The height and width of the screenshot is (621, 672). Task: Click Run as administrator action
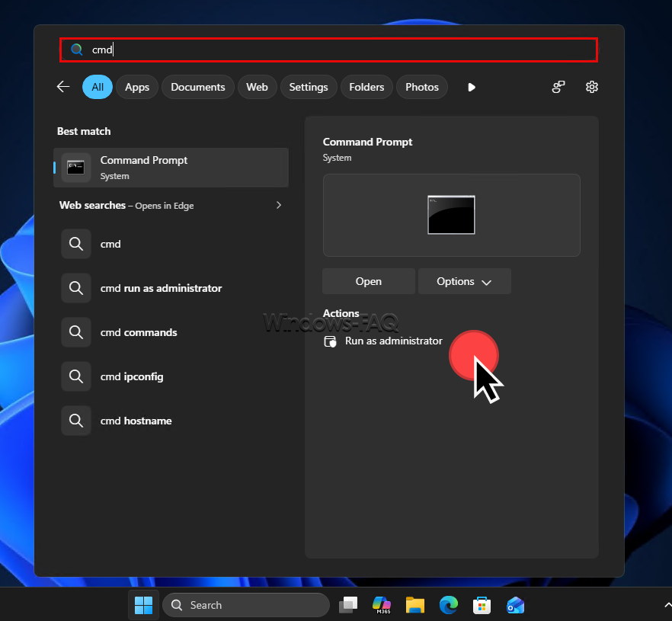point(383,341)
